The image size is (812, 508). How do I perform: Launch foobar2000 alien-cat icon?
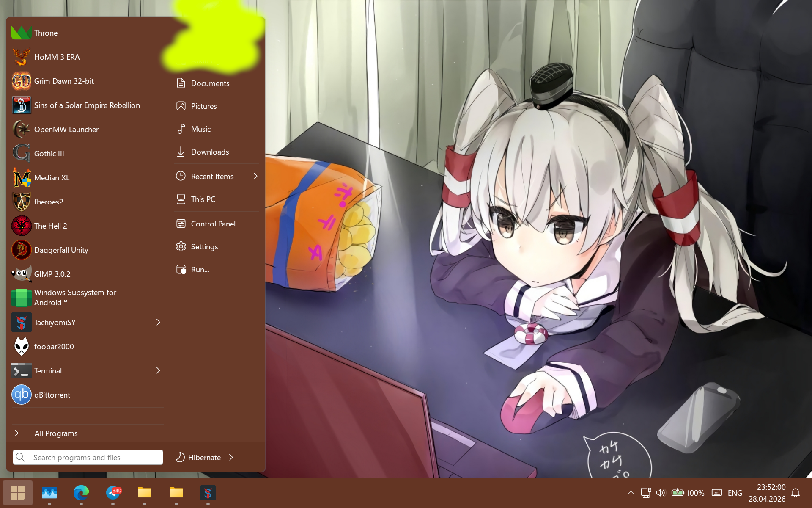click(x=21, y=347)
